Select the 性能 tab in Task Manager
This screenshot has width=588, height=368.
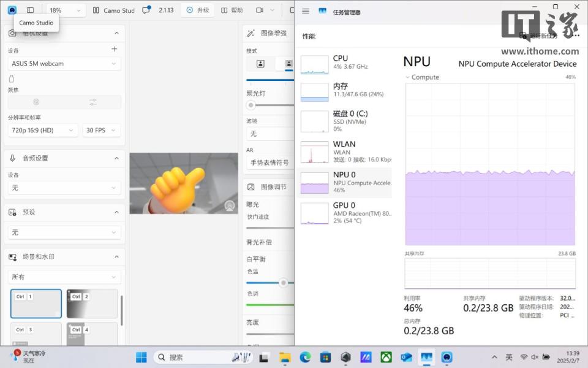click(309, 36)
